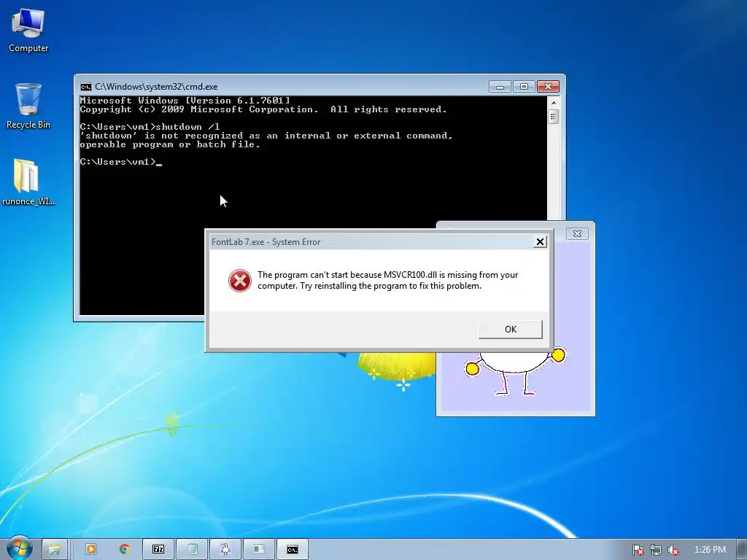Select the Recycle Bin desktop icon
This screenshot has height=560, width=747.
(x=28, y=106)
